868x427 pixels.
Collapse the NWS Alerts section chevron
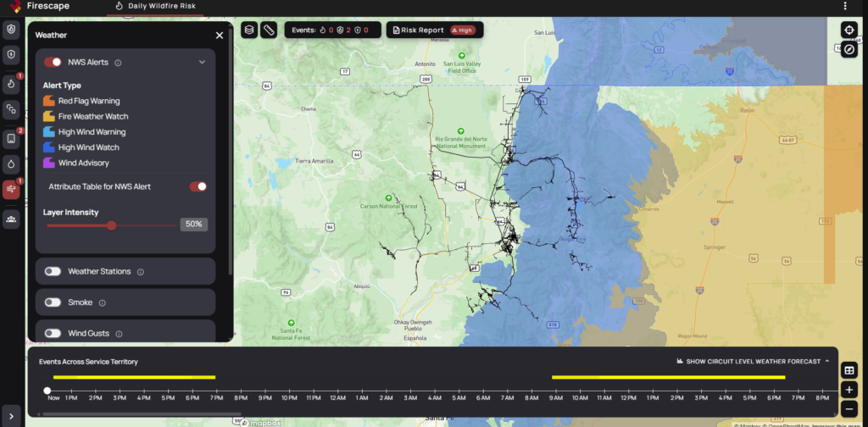point(202,62)
